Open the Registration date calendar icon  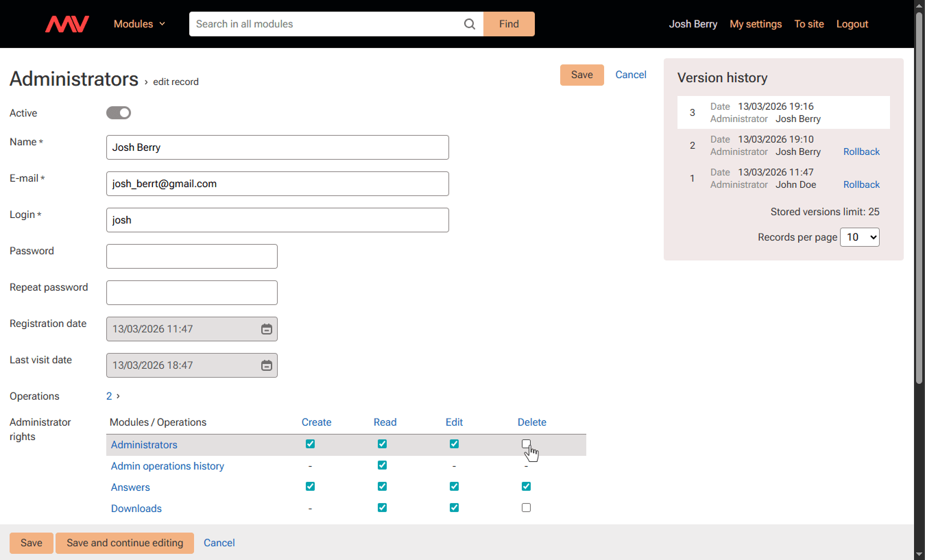[267, 329]
